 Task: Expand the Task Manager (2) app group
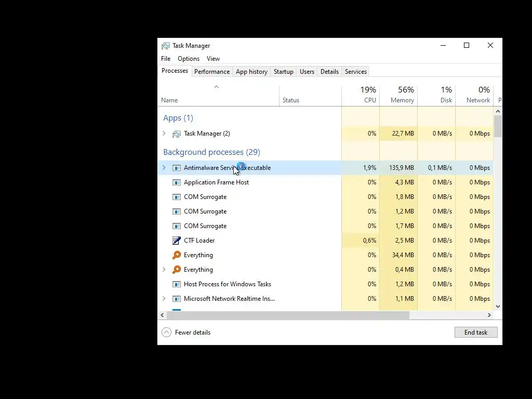[164, 134]
